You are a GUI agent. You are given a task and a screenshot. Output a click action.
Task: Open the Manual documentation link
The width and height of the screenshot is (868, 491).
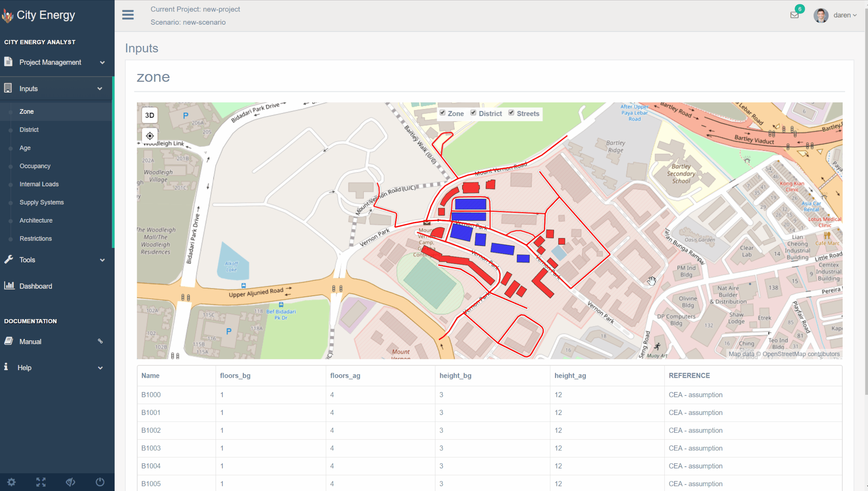[31, 342]
